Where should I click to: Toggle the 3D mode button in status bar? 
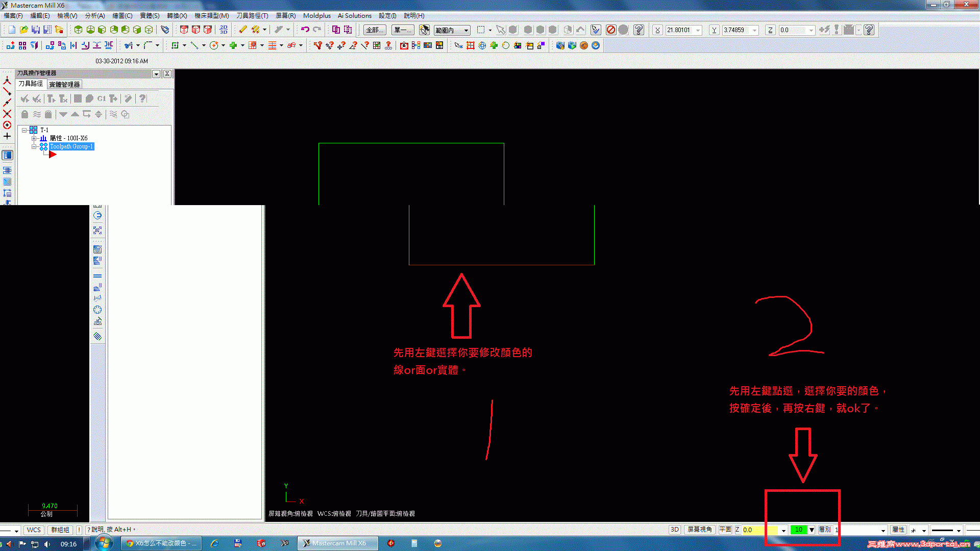(x=674, y=530)
